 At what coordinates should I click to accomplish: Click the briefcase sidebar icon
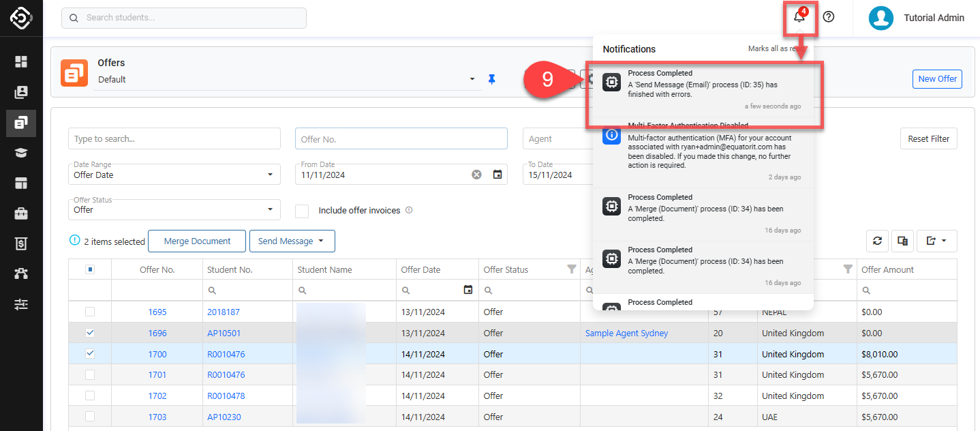coord(21,213)
